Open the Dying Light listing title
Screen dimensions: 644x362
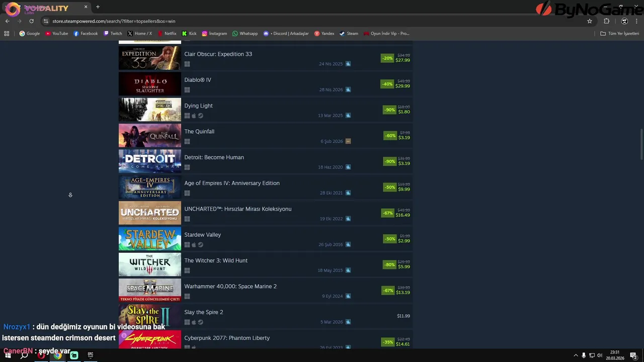pyautogui.click(x=198, y=106)
